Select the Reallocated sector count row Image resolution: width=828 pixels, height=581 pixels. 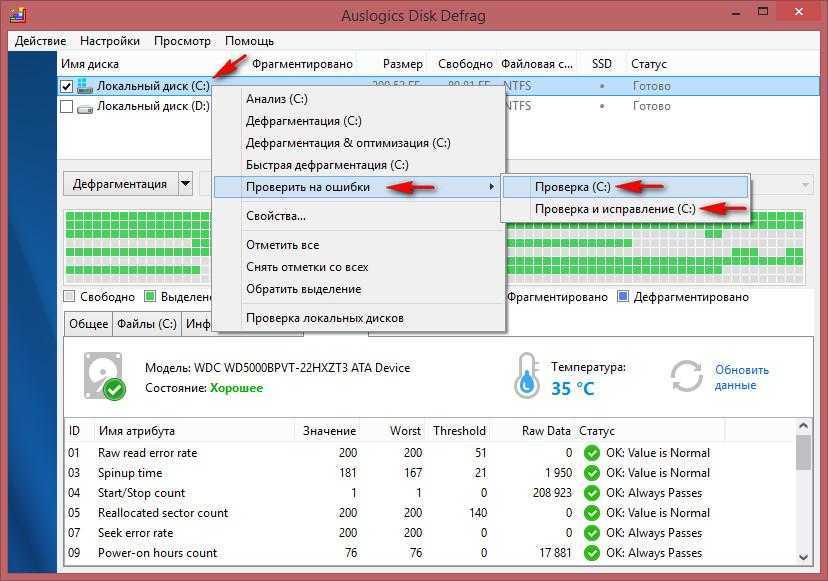(x=430, y=513)
